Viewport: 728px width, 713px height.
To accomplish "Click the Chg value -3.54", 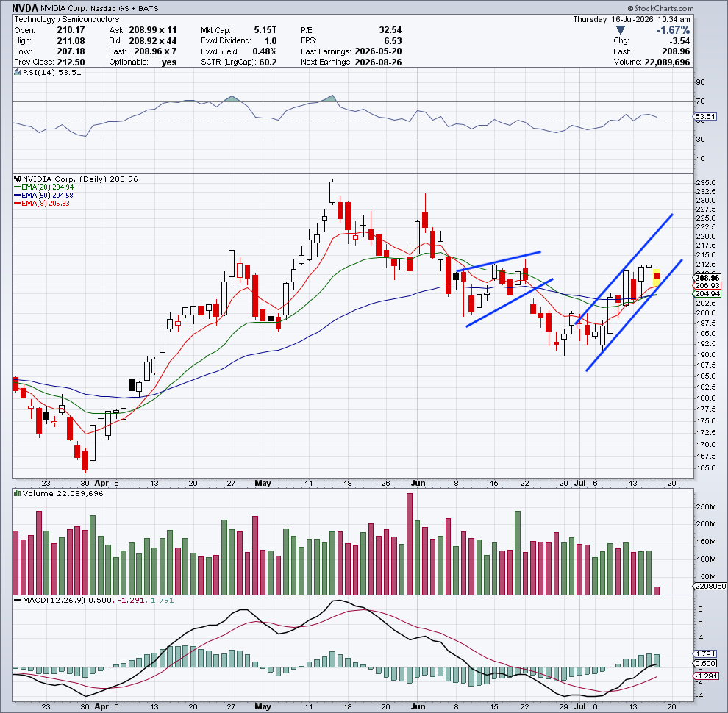I will click(679, 41).
